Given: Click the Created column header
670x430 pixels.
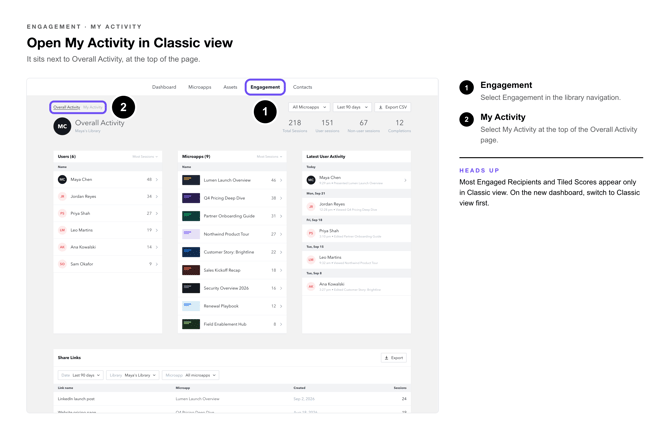Looking at the screenshot, I should [x=299, y=388].
